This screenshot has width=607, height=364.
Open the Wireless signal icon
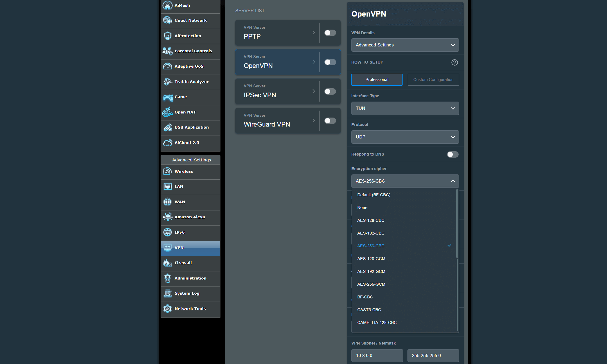coord(168,171)
